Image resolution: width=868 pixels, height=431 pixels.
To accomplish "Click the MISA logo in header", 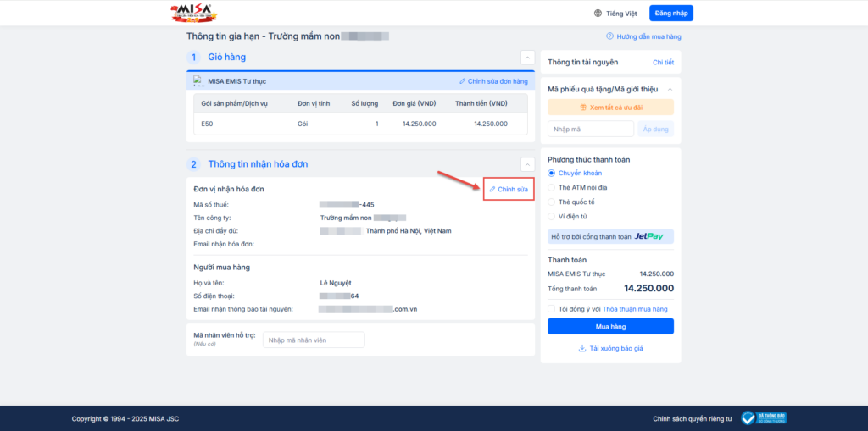I will coord(194,12).
